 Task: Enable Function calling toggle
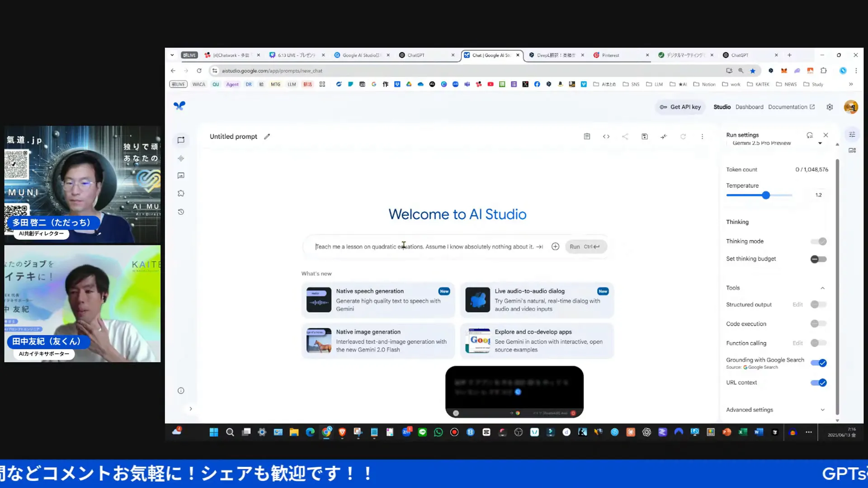(819, 343)
